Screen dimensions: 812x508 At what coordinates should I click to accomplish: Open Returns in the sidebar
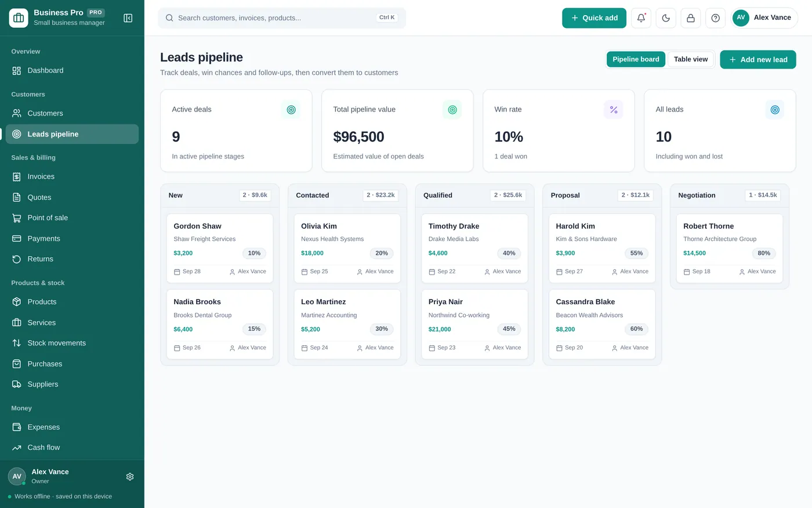[x=72, y=259]
